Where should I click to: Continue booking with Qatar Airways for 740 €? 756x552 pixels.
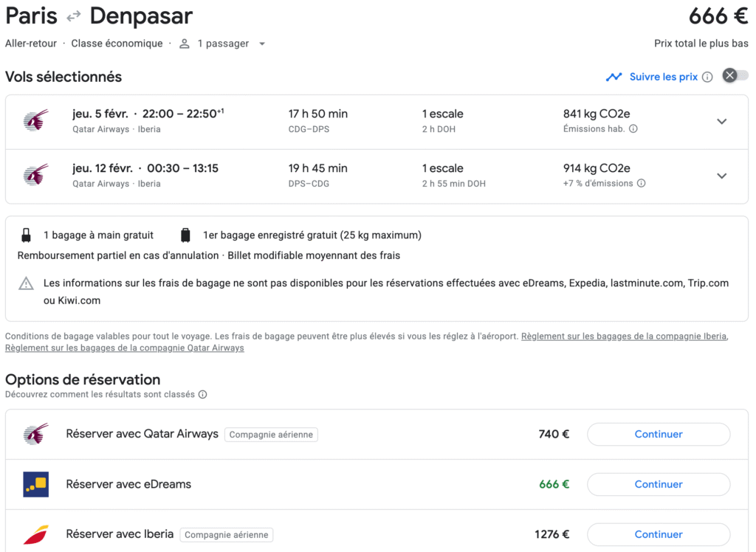[x=658, y=435]
